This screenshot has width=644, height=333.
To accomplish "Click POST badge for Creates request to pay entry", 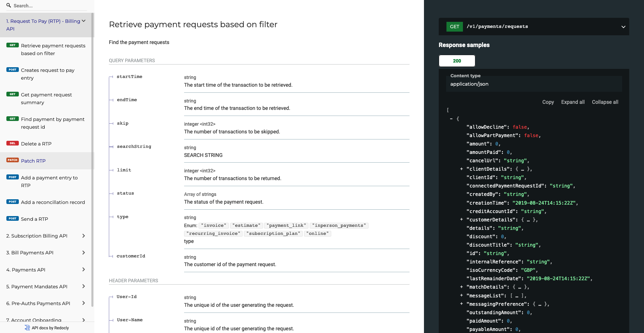I will [x=12, y=70].
